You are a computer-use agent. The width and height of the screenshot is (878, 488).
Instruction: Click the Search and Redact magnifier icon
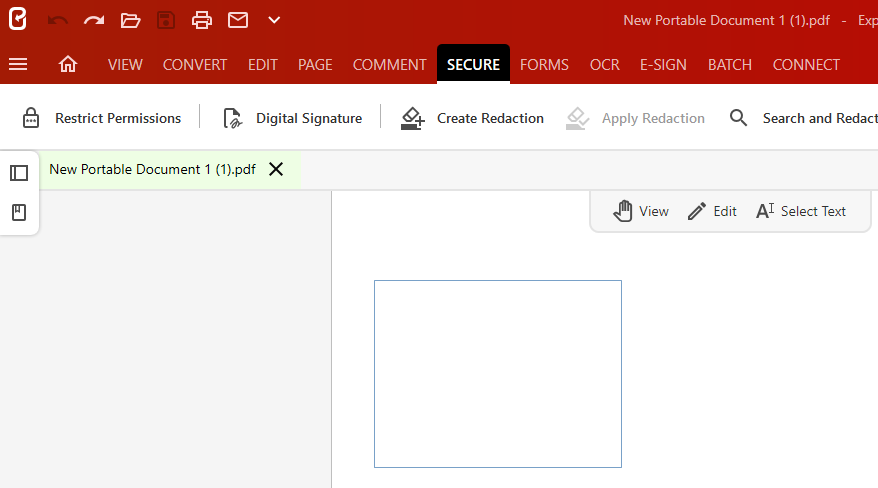coord(739,118)
